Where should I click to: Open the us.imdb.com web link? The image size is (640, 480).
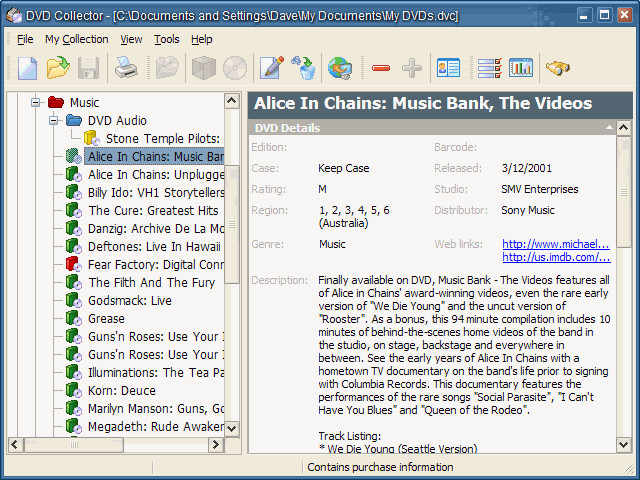click(556, 257)
